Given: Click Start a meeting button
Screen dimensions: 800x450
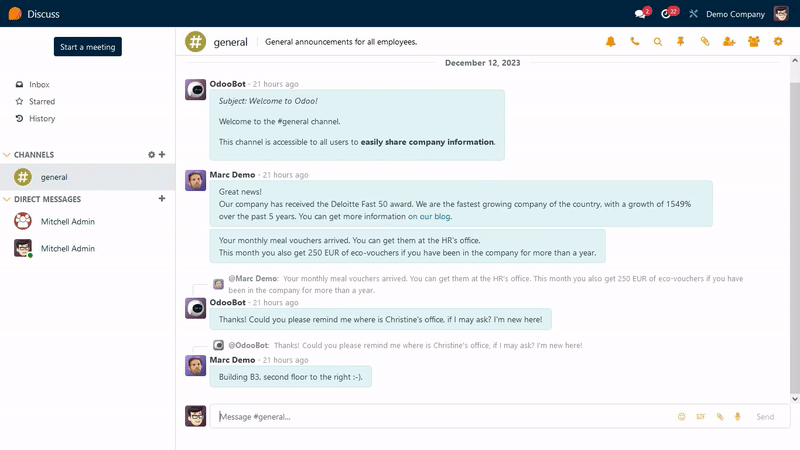Looking at the screenshot, I should 88,47.
